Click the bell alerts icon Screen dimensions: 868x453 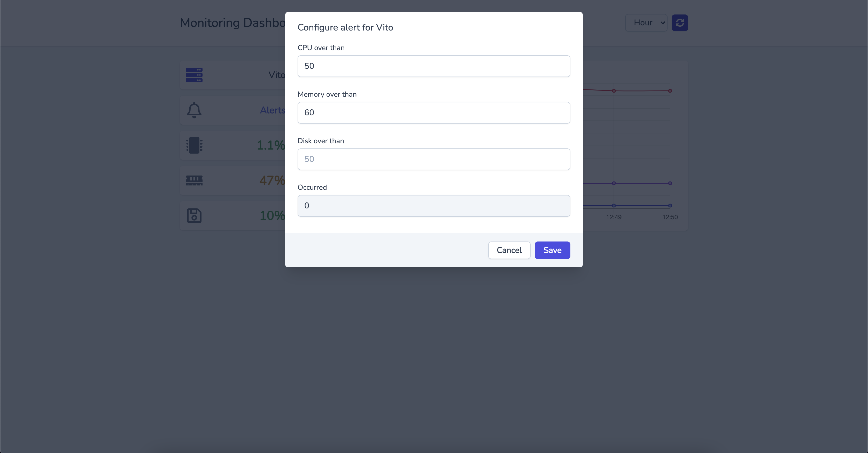(x=194, y=110)
